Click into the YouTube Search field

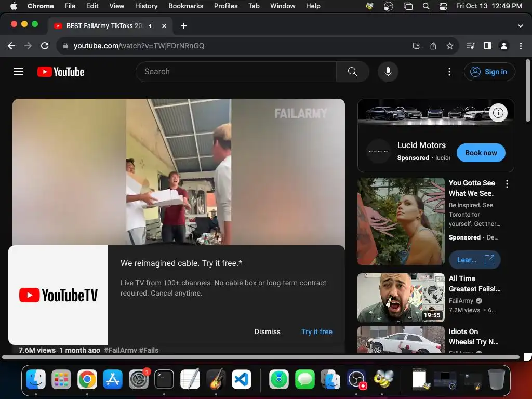click(236, 72)
